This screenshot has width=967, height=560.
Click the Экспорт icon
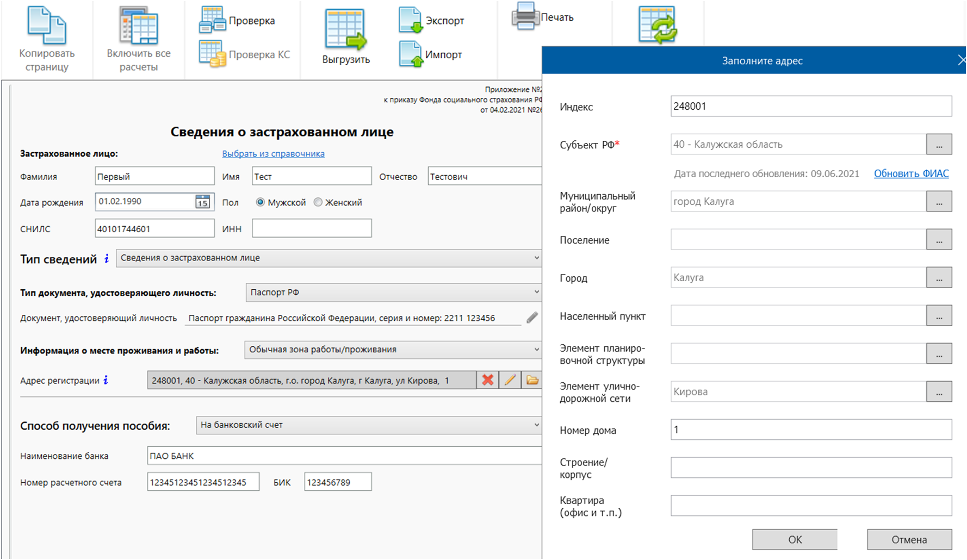[x=411, y=21]
